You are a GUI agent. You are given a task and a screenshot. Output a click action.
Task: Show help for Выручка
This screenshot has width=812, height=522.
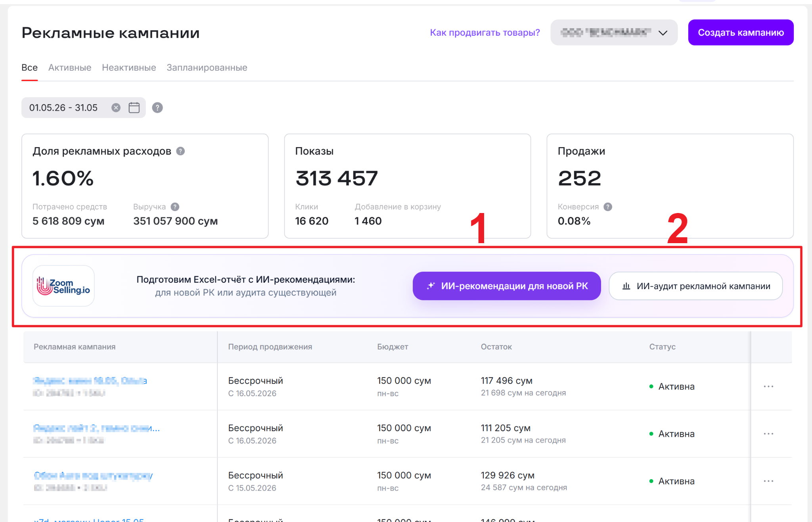[175, 207]
